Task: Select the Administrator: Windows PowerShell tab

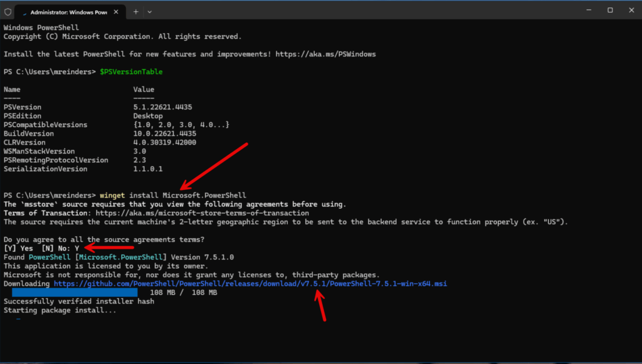Action: [x=69, y=11]
